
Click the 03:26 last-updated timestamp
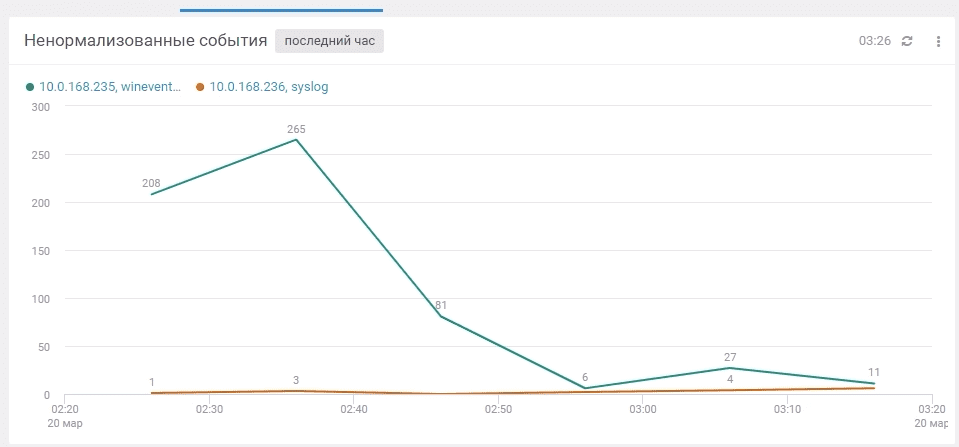tap(874, 41)
